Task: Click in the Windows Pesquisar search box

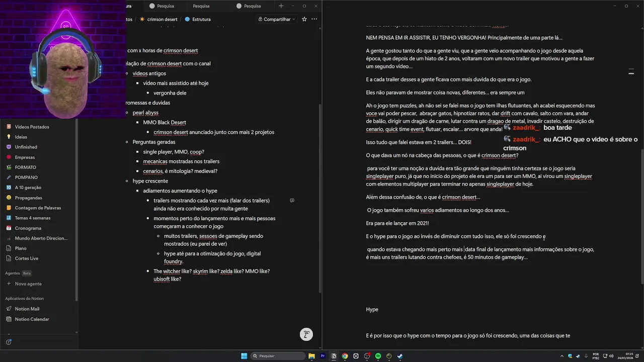Action: pyautogui.click(x=278, y=356)
